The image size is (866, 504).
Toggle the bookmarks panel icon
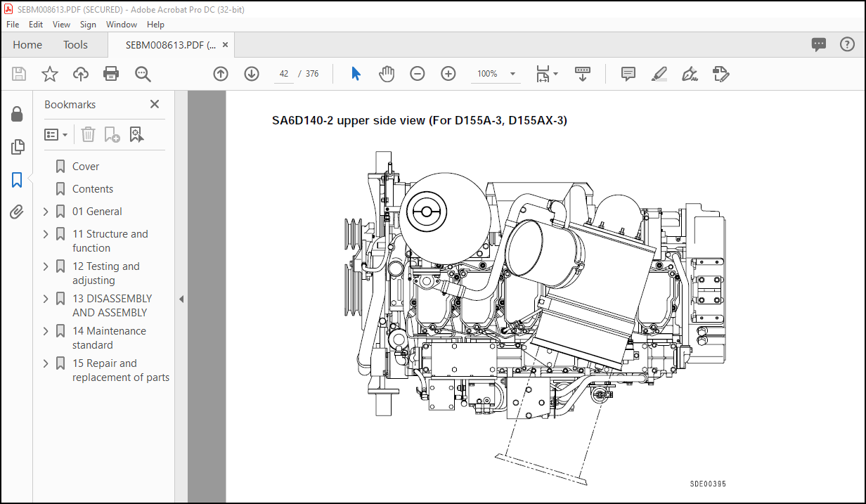tap(17, 180)
